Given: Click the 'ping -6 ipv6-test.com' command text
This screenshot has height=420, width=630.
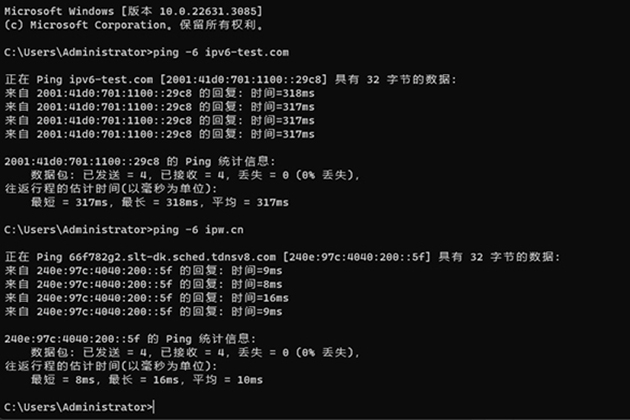Looking at the screenshot, I should [221, 52].
